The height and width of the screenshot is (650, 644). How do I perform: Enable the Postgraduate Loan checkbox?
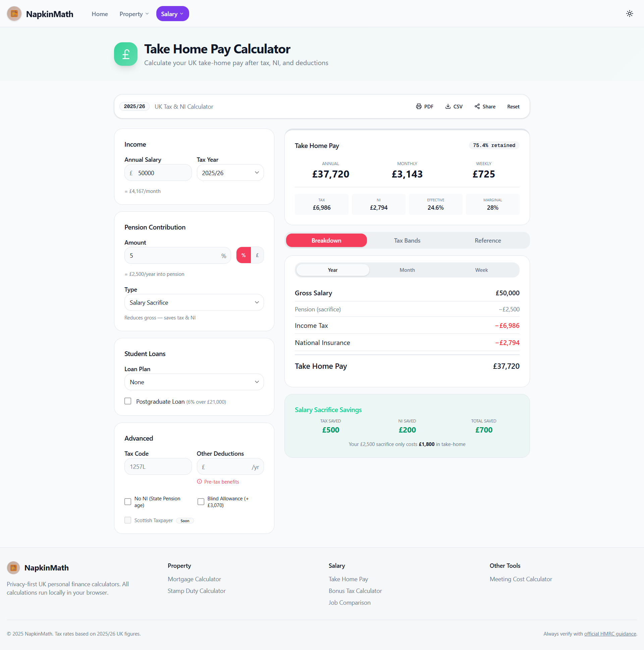pos(128,401)
